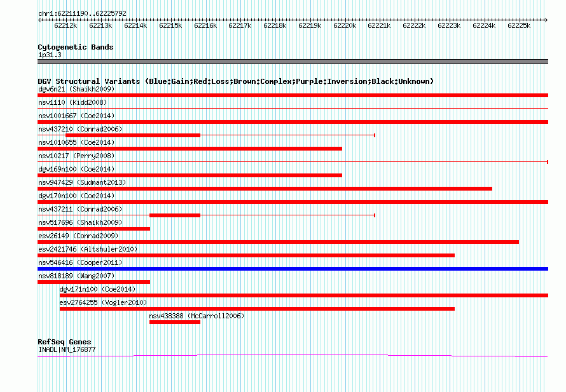
Task: Click the 62215k ruler mark
Action: point(170,25)
